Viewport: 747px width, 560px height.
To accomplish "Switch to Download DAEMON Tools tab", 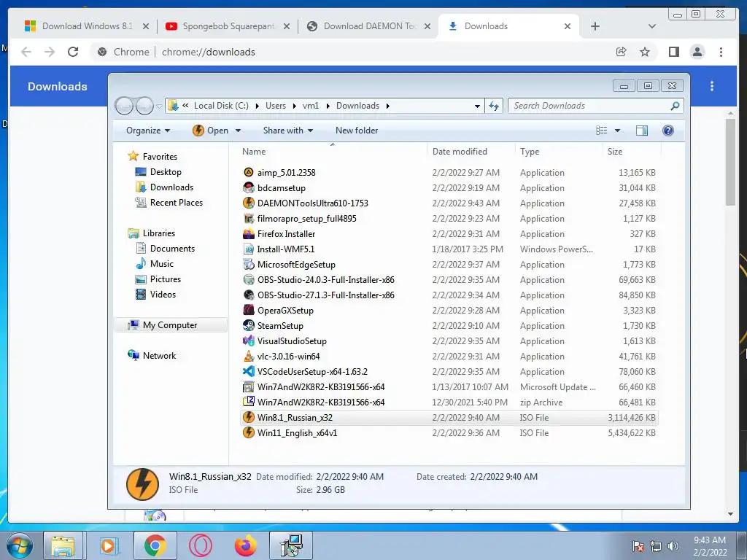I will pos(370,26).
